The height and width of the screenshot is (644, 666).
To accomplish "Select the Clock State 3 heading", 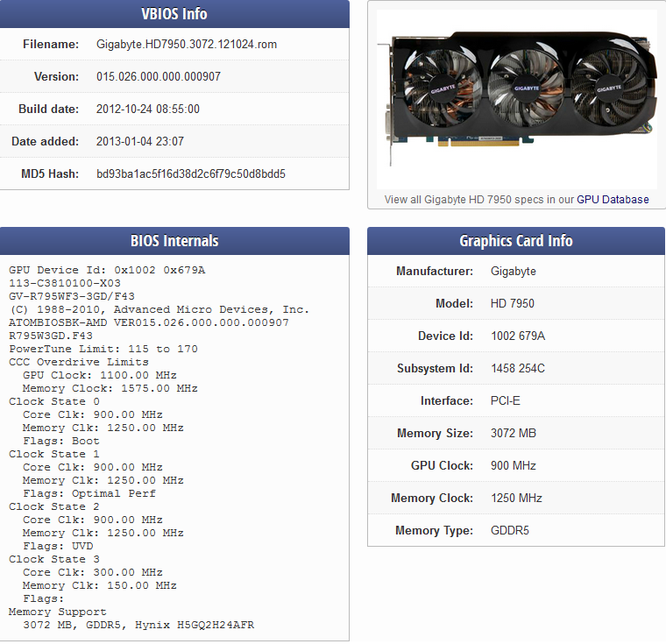I will [54, 560].
